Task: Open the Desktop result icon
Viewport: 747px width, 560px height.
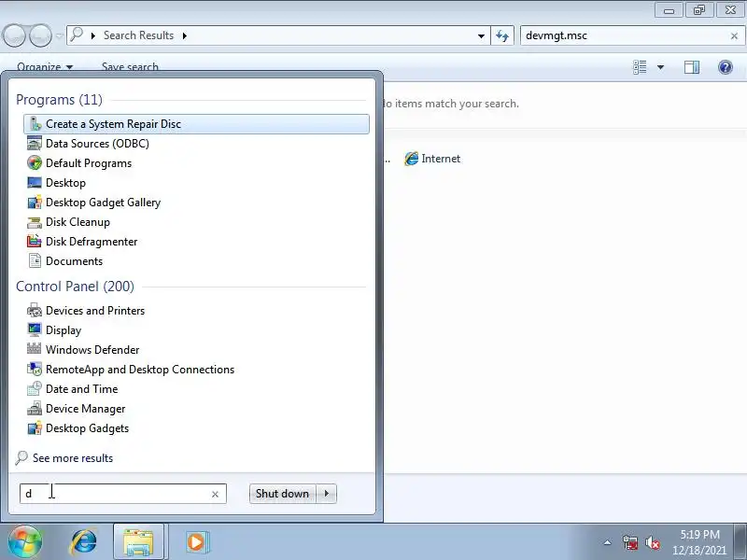Action: (x=35, y=182)
